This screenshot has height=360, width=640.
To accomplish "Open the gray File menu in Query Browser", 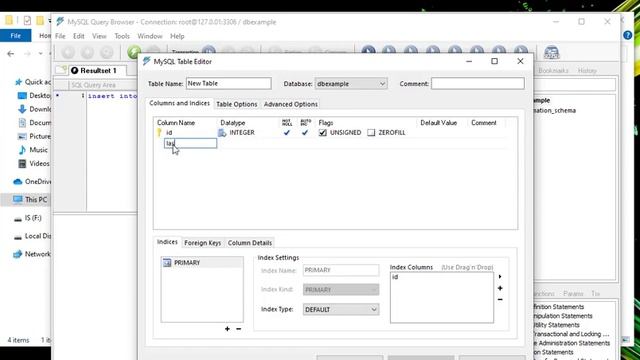I will [60, 36].
